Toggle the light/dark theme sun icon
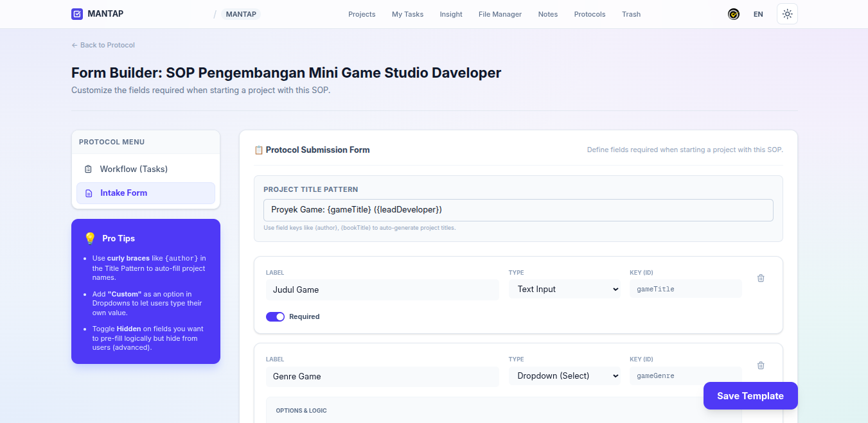This screenshot has height=423, width=868. point(787,14)
